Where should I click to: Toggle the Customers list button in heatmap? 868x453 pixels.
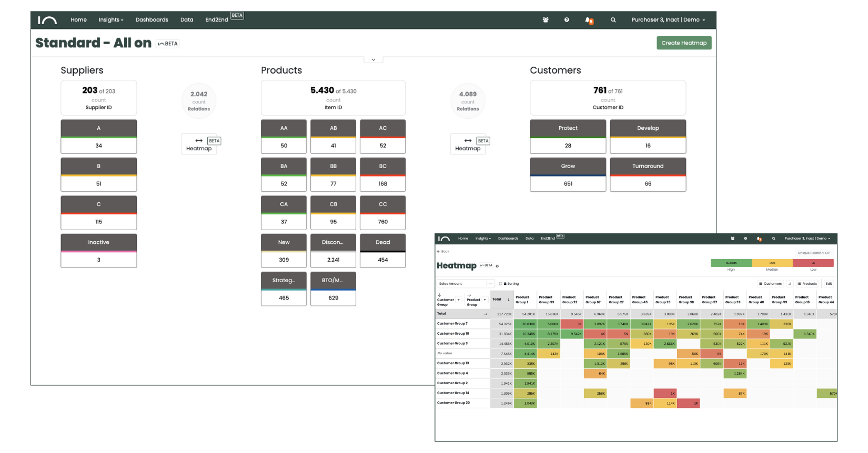[x=770, y=284]
